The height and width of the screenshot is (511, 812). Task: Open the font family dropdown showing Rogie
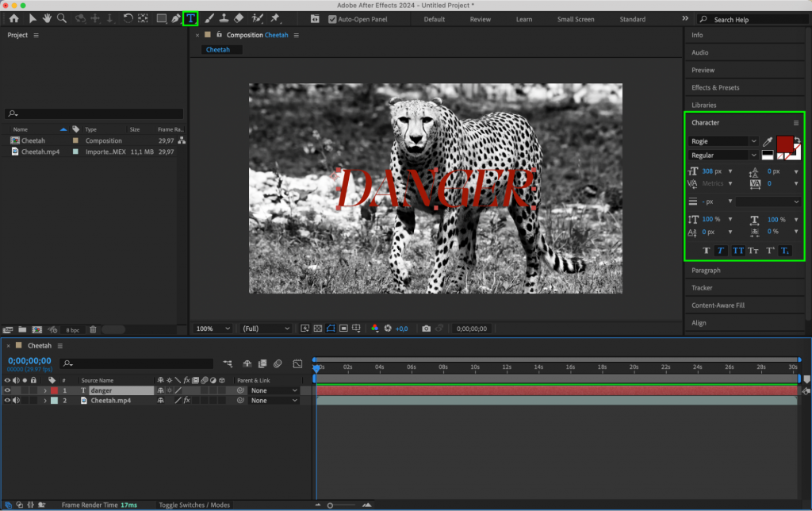point(722,141)
